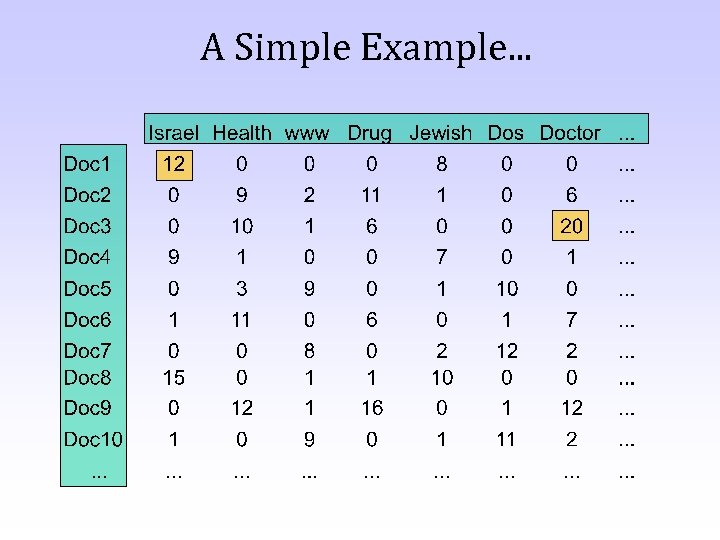Select the Israel column header
The height and width of the screenshot is (540, 720).
173,132
